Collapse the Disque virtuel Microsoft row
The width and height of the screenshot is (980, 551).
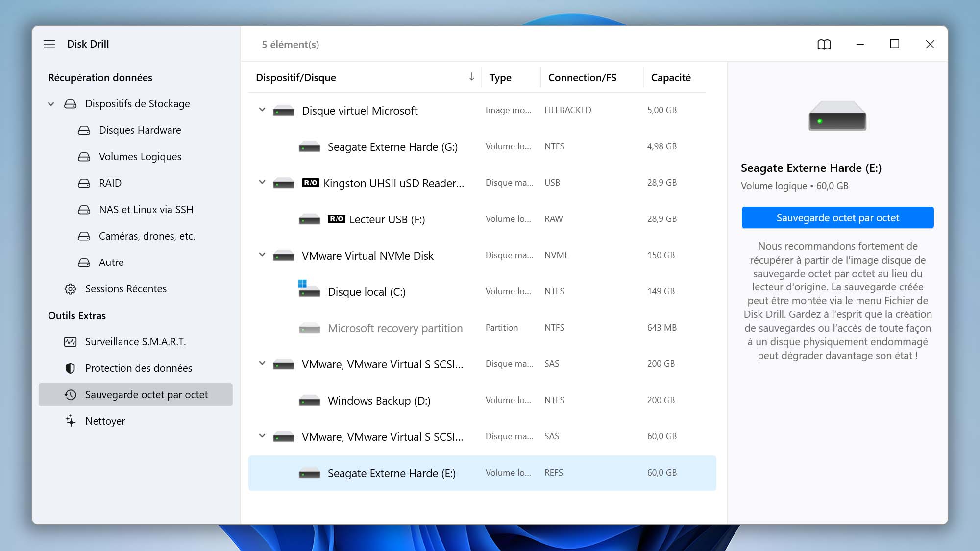tap(262, 110)
